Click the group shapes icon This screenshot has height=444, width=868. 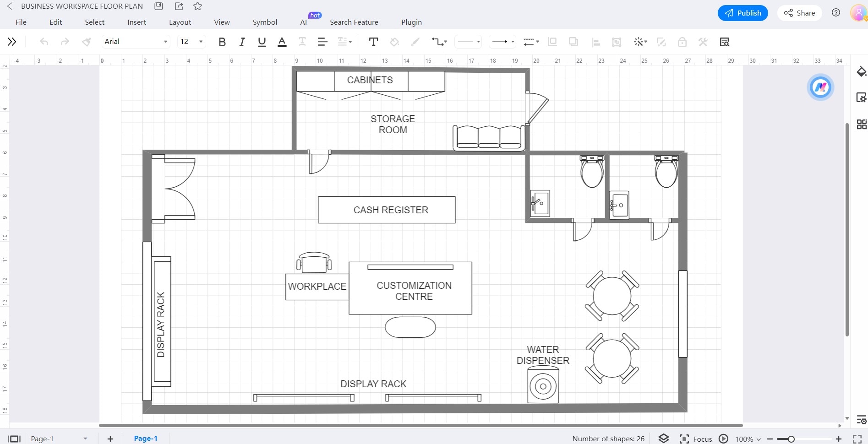click(x=617, y=42)
